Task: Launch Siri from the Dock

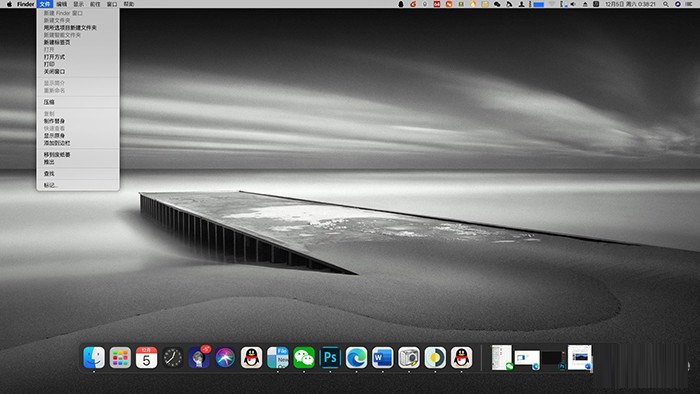Action: click(225, 357)
